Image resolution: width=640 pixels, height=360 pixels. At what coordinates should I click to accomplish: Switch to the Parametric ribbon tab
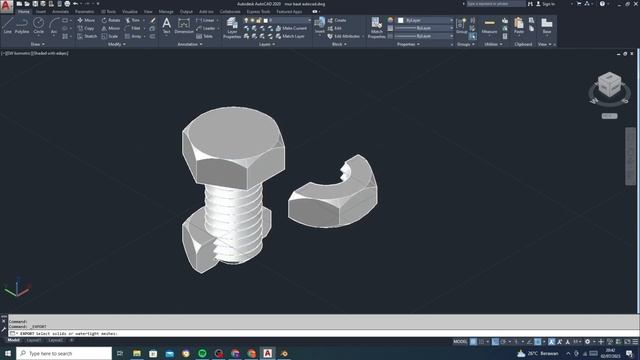tap(84, 11)
